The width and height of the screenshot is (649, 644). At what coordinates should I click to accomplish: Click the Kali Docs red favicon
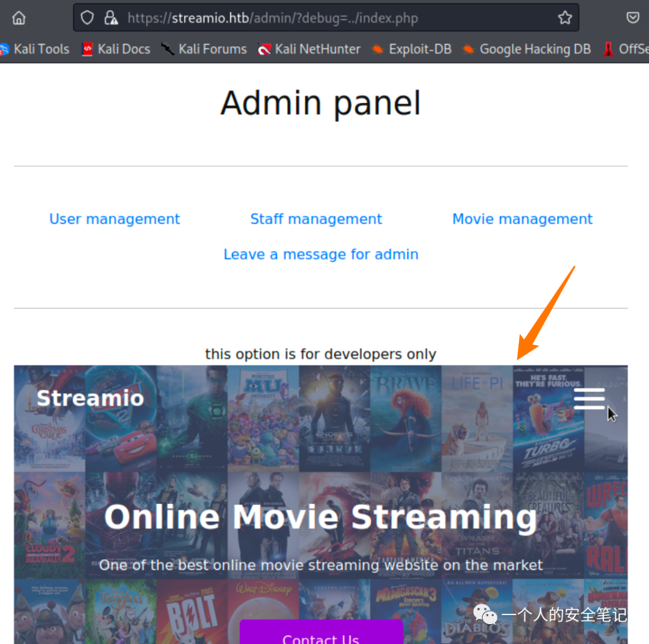[87, 49]
